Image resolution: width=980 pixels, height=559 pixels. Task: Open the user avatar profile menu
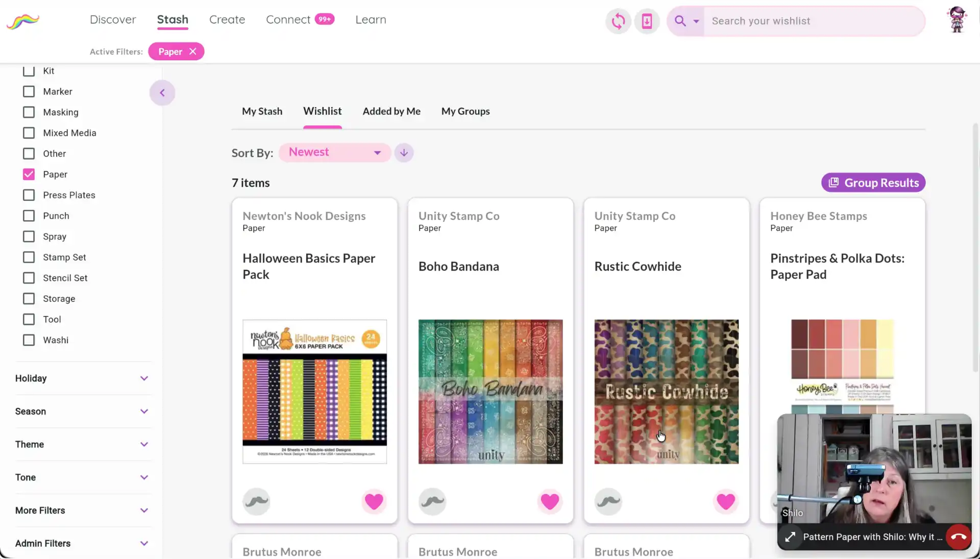click(957, 20)
